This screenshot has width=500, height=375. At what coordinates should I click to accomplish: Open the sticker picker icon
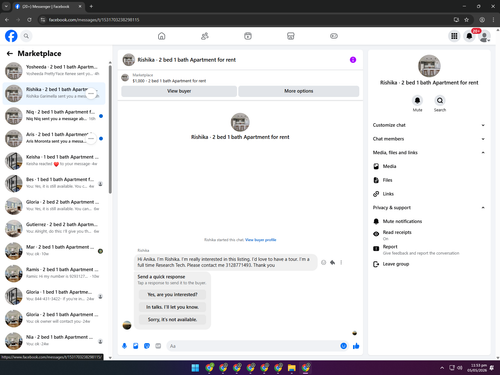147,346
